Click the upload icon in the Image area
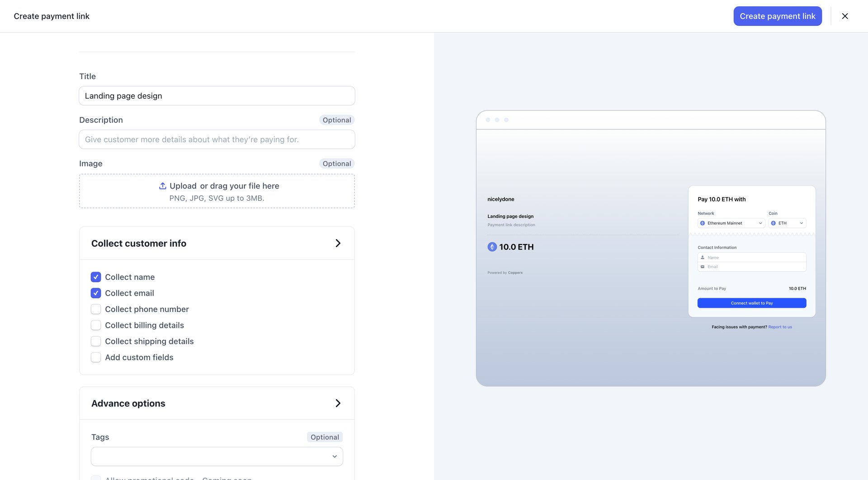The image size is (868, 480). pyautogui.click(x=162, y=186)
